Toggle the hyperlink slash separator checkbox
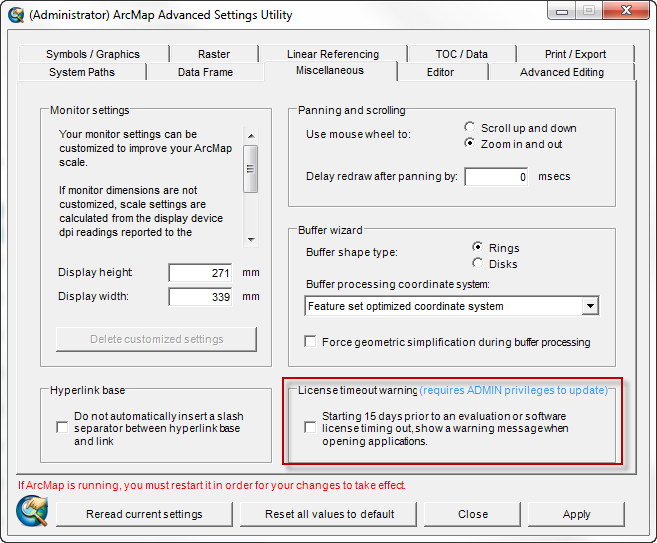 63,428
